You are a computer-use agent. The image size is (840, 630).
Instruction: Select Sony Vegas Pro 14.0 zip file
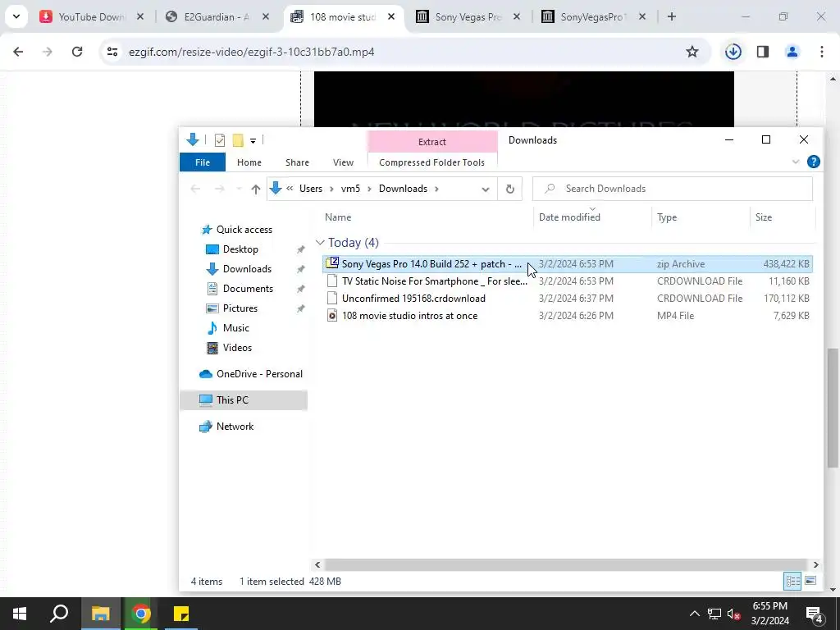[568, 264]
